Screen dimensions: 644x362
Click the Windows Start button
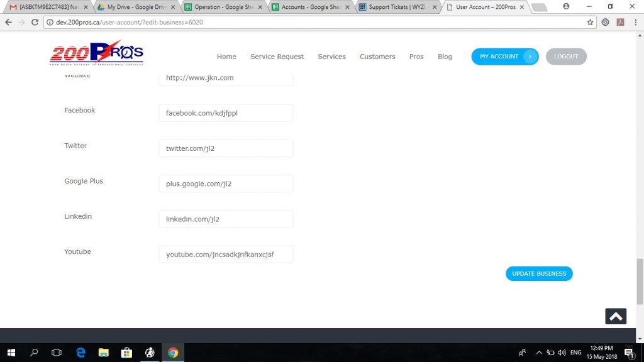coord(11,353)
